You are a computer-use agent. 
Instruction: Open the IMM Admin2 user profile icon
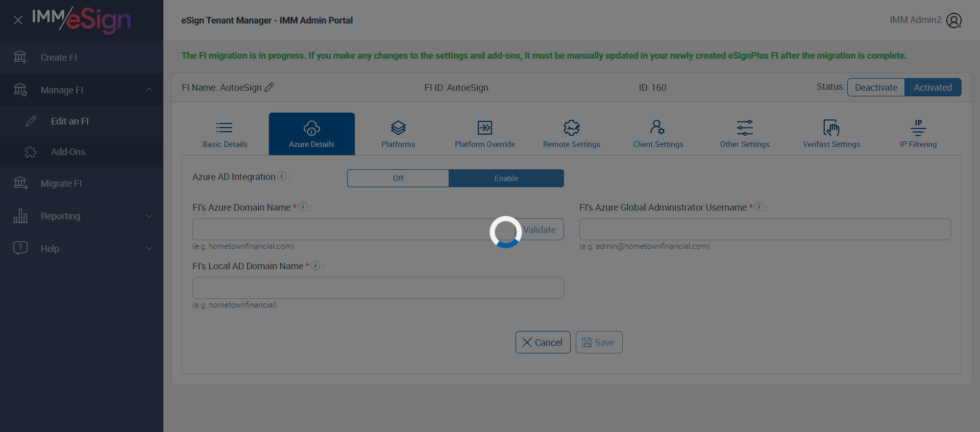click(x=953, y=20)
